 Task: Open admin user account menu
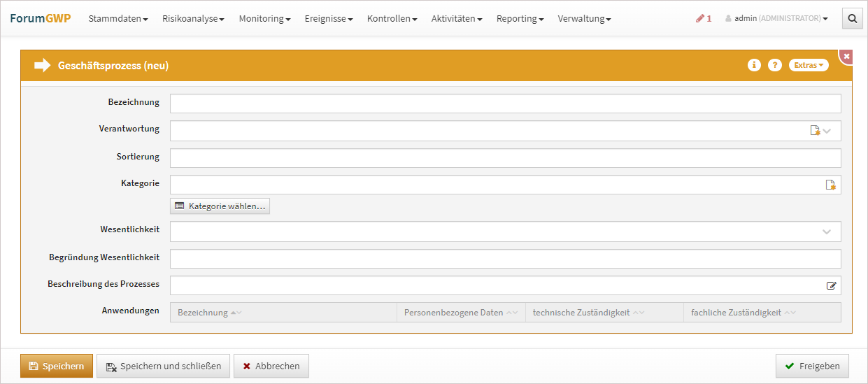tap(776, 19)
